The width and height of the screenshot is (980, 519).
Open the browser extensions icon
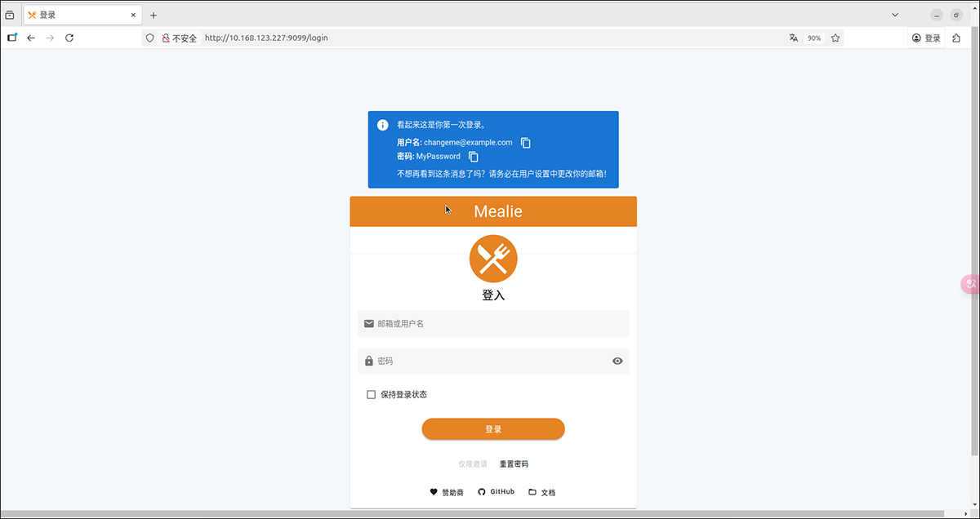pyautogui.click(x=956, y=38)
